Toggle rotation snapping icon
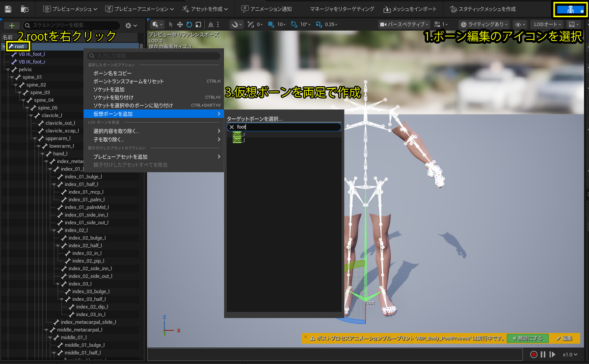 tap(294, 24)
